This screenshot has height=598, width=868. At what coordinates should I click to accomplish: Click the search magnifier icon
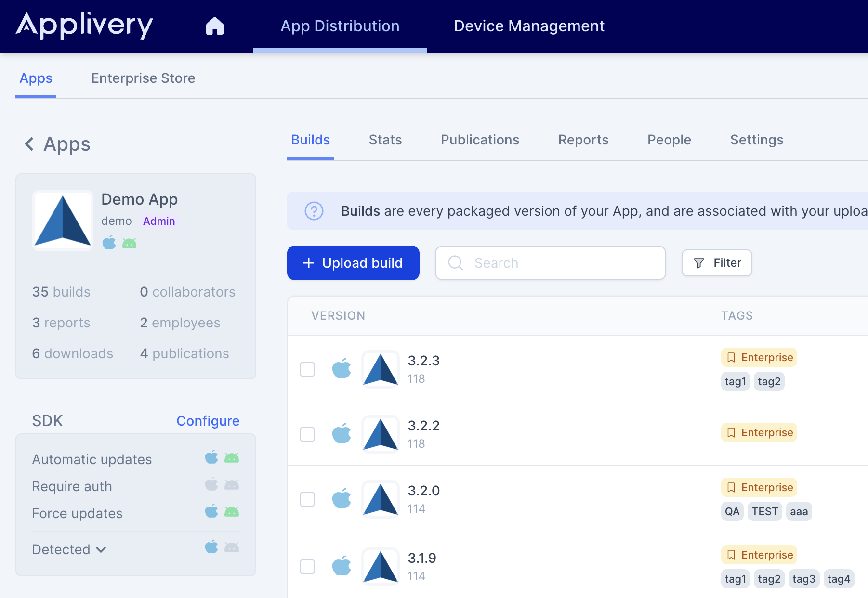pyautogui.click(x=455, y=263)
